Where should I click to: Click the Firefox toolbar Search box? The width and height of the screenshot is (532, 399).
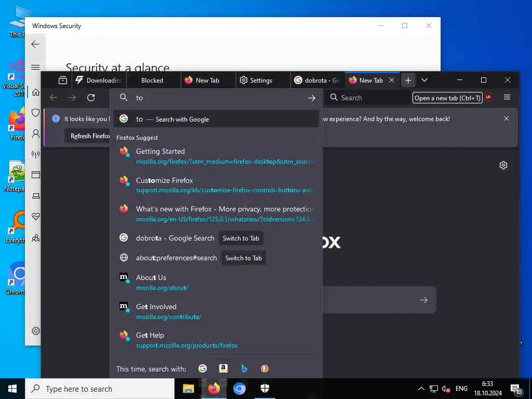pos(368,98)
